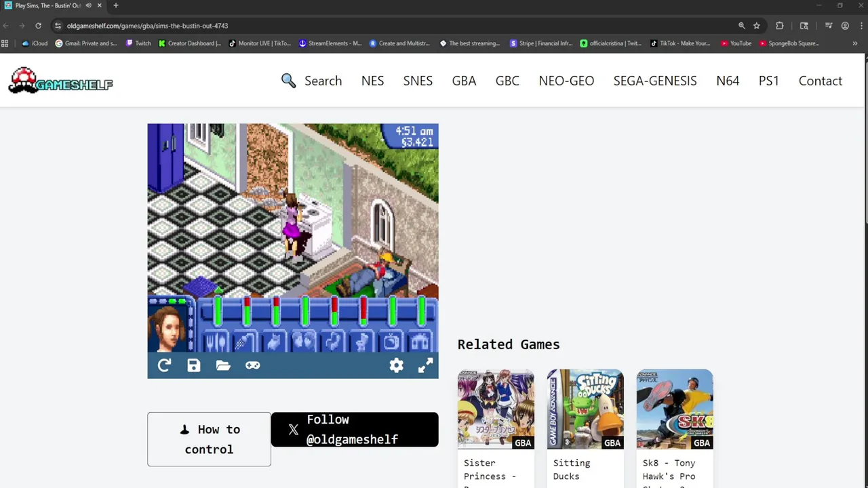Expand the bookmarks overflow chevron
The height and width of the screenshot is (488, 868).
point(855,43)
